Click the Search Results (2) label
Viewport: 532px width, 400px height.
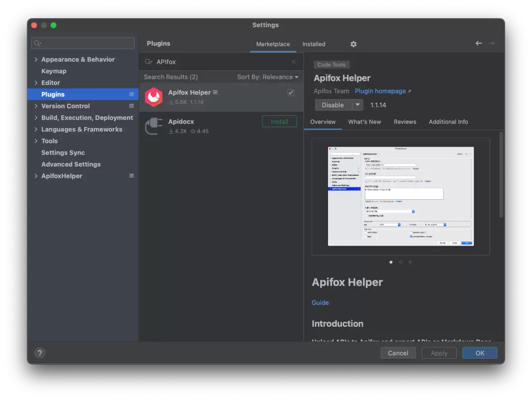tap(170, 77)
